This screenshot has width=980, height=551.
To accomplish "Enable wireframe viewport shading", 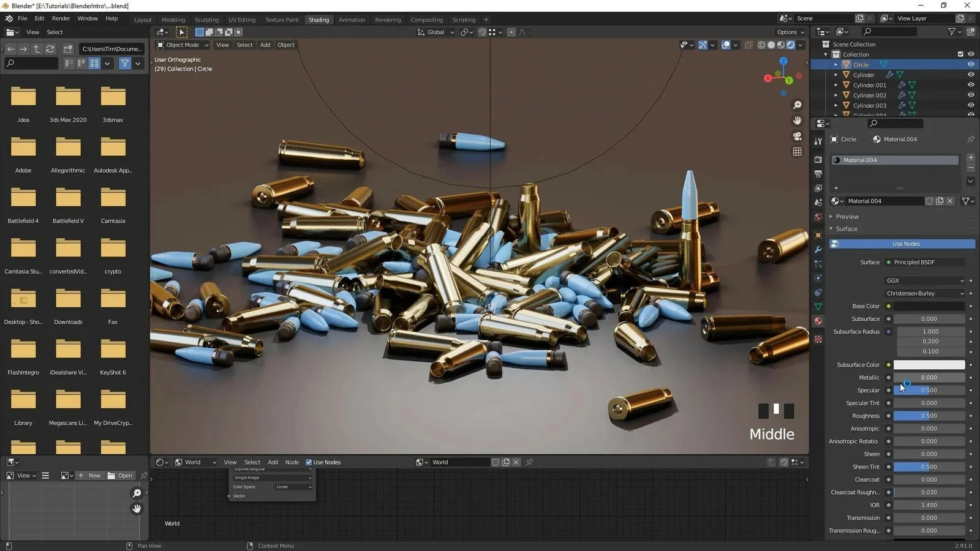I will [x=762, y=45].
